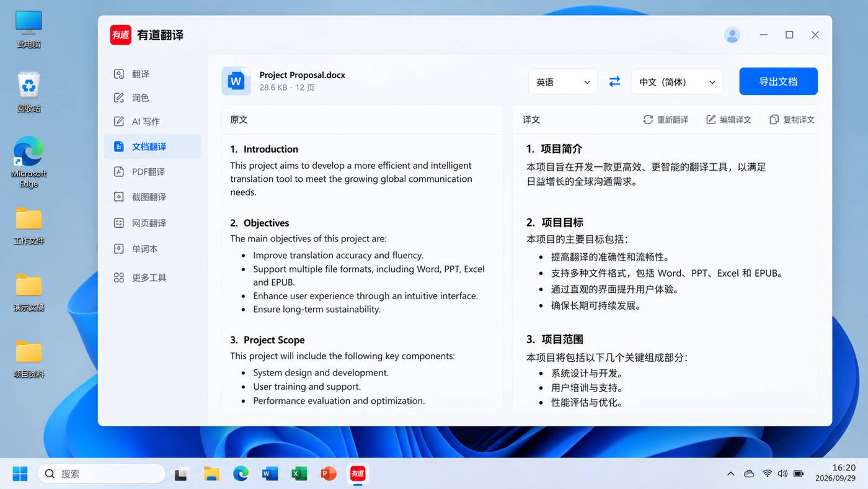
Task: Click the Youdao taskbar icon
Action: tap(358, 474)
